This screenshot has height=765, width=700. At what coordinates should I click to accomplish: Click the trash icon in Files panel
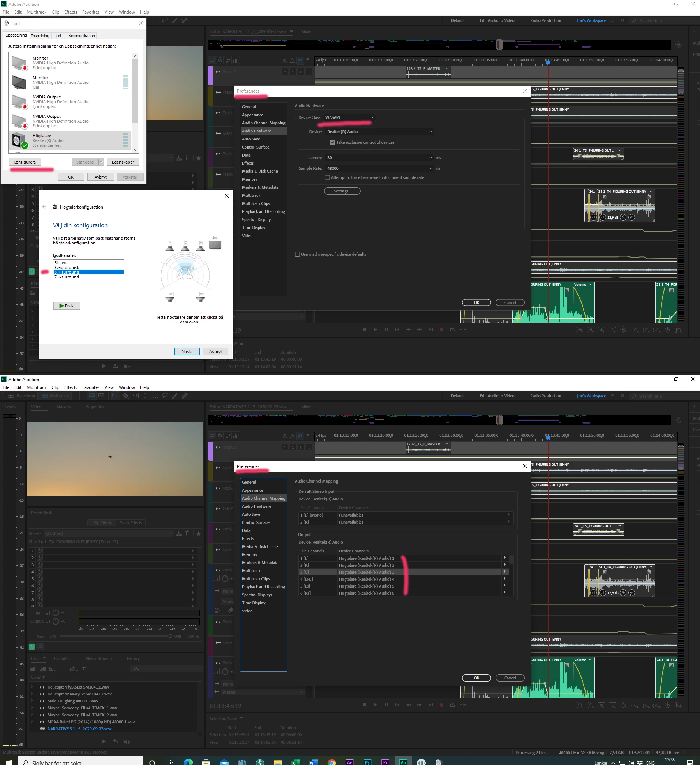coord(84,669)
